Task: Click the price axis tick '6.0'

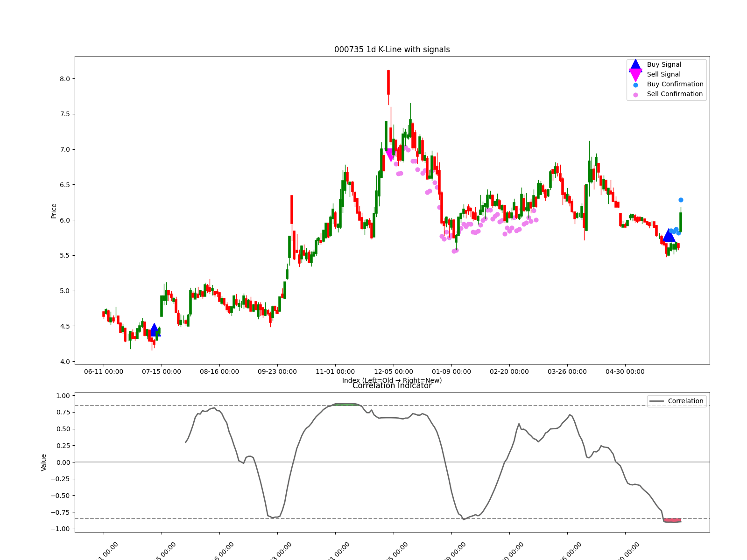Action: click(x=65, y=220)
